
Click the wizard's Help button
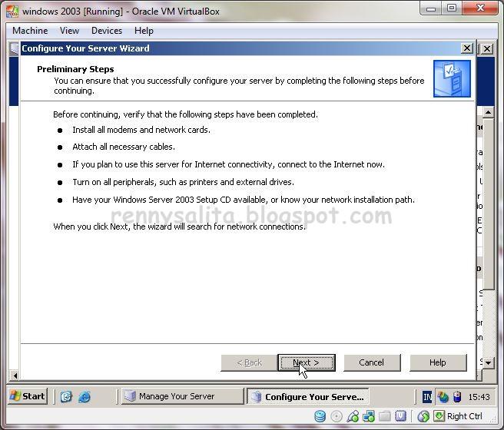438,362
